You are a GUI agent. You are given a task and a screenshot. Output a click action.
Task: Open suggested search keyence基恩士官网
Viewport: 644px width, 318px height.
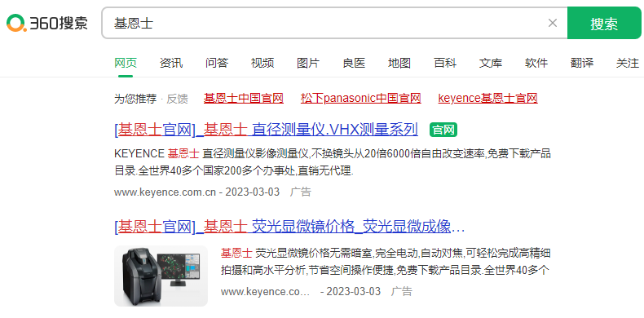[488, 99]
